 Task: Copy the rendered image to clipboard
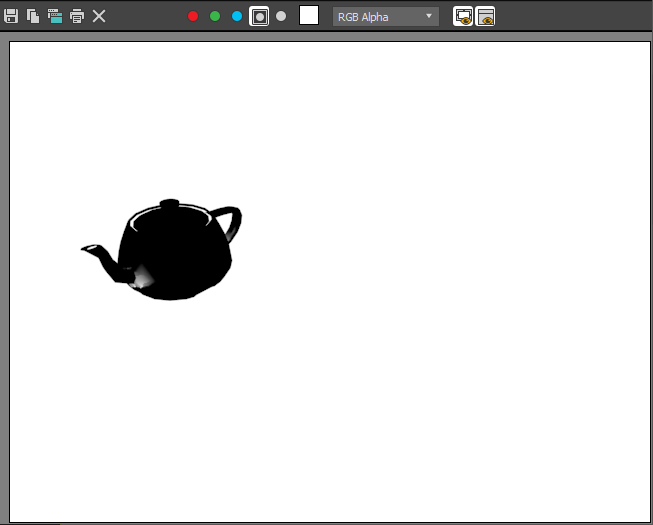point(33,16)
